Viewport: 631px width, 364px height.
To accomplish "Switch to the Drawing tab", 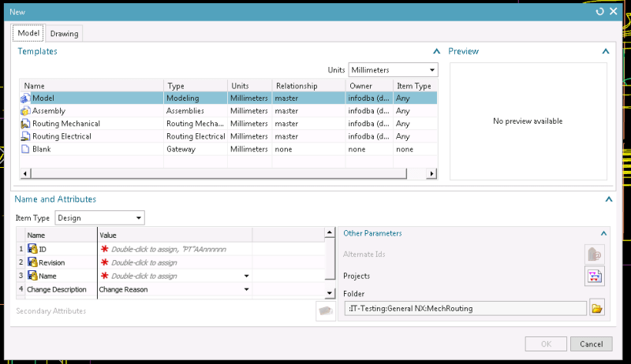I will click(x=65, y=34).
